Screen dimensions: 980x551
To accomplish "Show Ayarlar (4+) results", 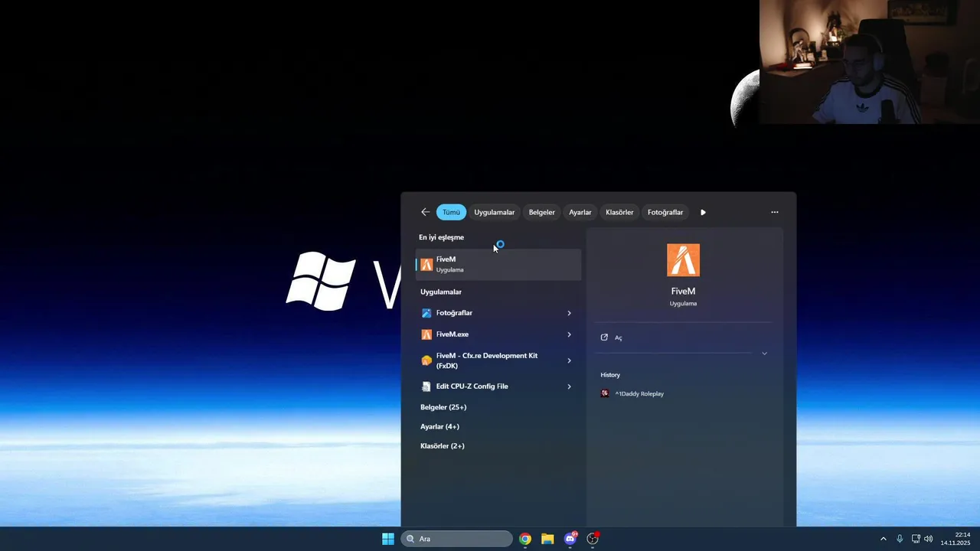I will tap(439, 426).
